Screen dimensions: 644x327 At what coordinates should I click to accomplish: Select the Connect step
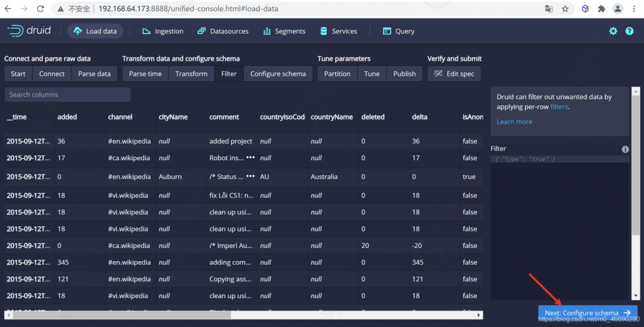tap(52, 74)
